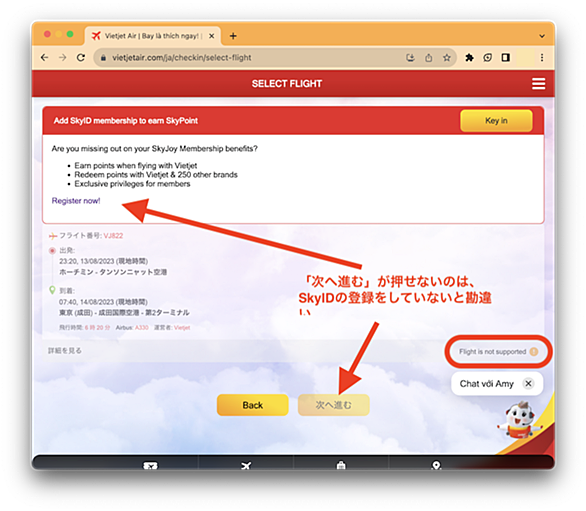Click the arrival time 07:40, 14/08/2023
The width and height of the screenshot is (586, 511).
tap(103, 302)
